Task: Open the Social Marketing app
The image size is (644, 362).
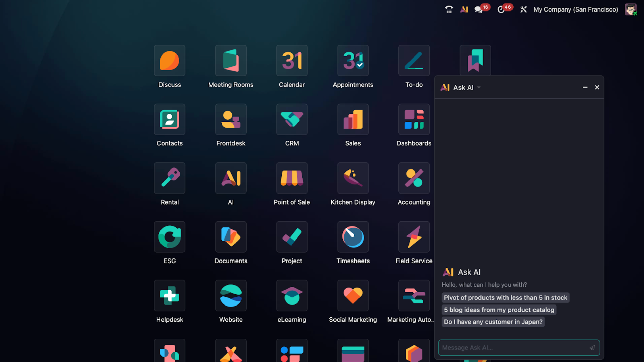Action: (x=353, y=296)
